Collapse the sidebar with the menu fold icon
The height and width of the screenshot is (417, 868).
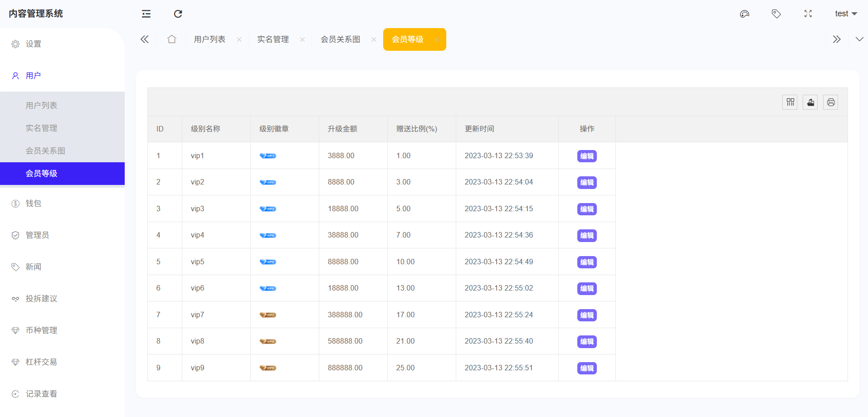click(146, 14)
